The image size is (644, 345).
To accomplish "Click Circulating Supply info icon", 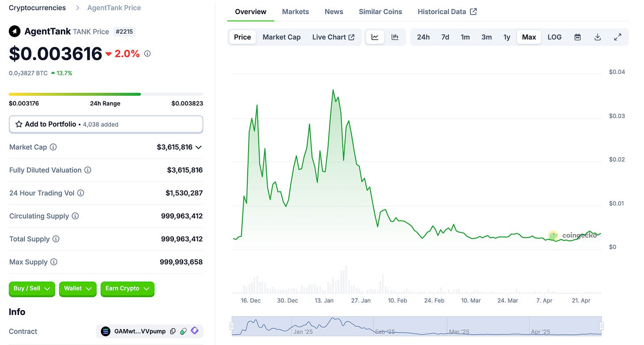I will pos(75,216).
